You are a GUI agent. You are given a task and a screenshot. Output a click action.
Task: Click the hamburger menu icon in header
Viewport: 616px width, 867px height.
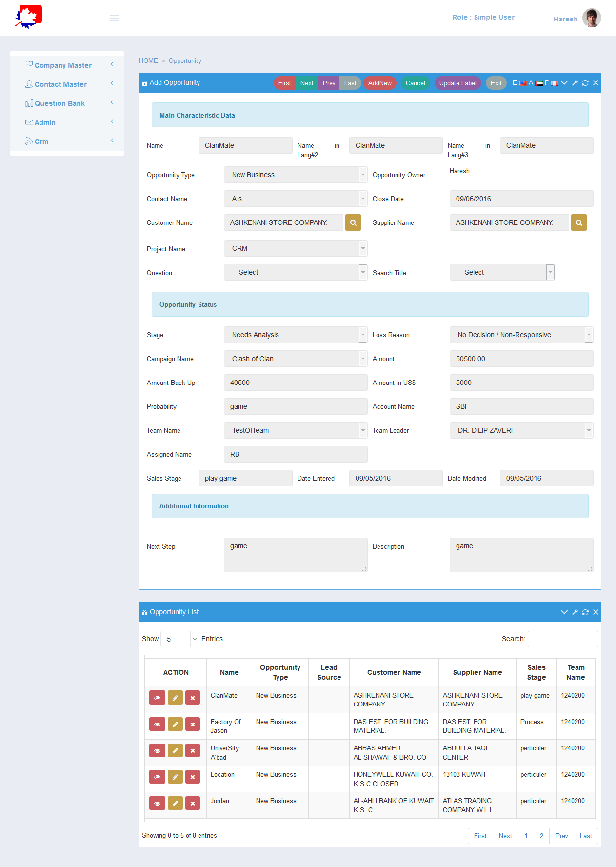pos(115,18)
